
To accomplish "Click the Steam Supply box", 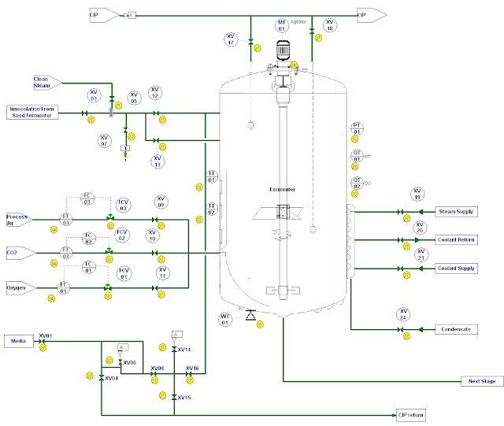I will click(x=456, y=212).
